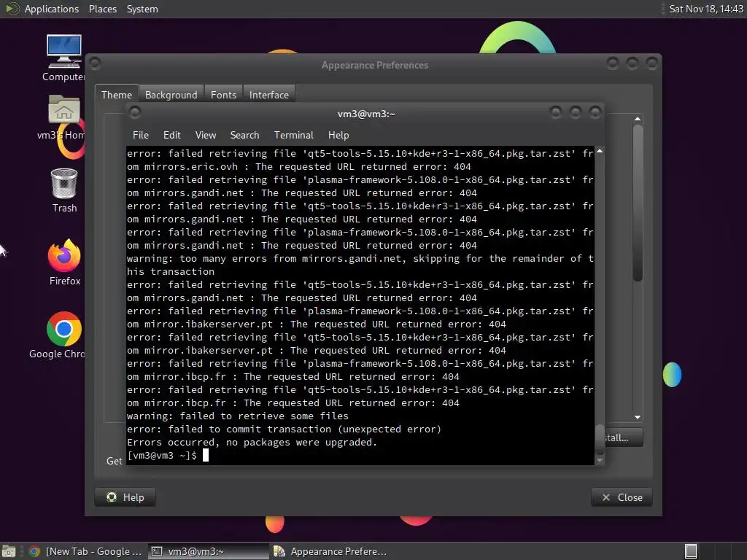747x560 pixels.
Task: Click the show desktop icon in taskbar
Action: coord(9,551)
